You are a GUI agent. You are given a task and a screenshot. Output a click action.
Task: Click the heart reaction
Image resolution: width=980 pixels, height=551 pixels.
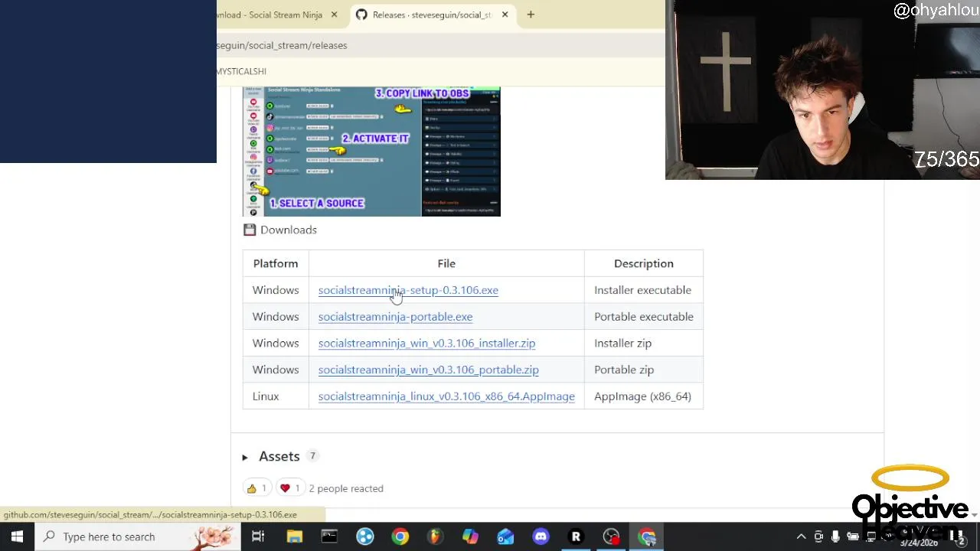pyautogui.click(x=290, y=488)
